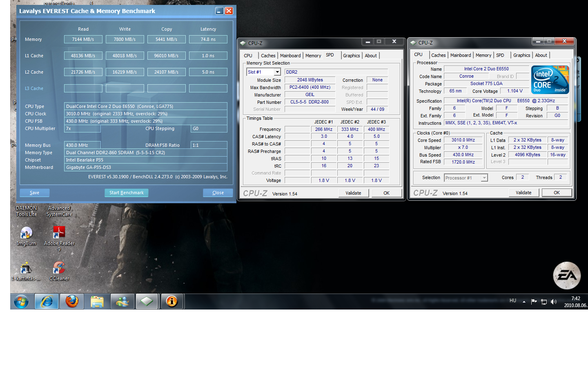
Task: Launch Internet Explorer from taskbar
Action: (x=47, y=302)
